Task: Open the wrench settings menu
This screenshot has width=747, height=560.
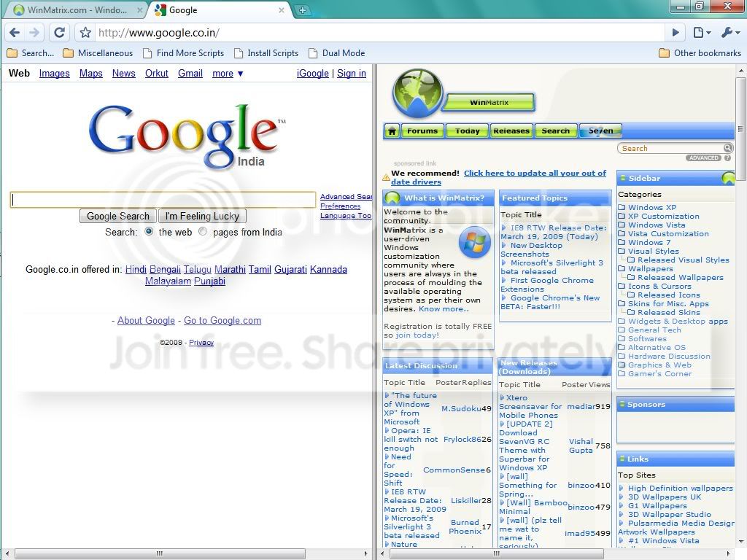Action: [x=729, y=32]
